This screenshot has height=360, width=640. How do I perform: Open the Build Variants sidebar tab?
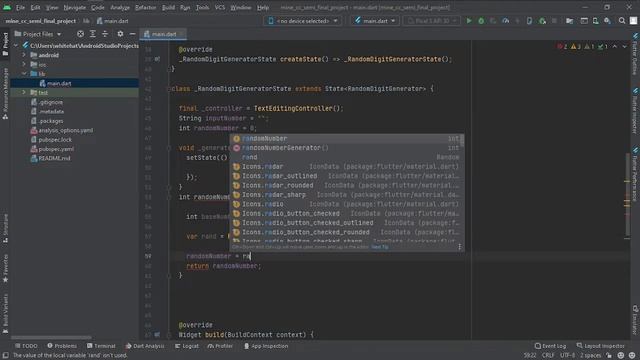point(5,313)
